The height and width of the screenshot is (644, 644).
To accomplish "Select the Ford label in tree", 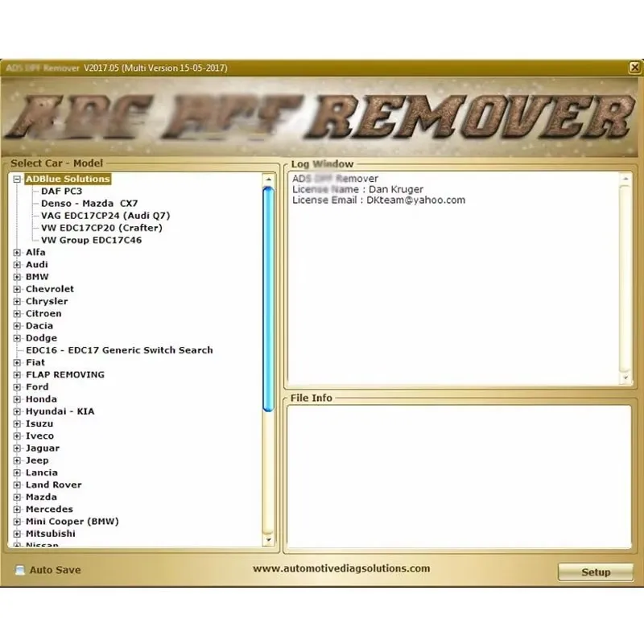I will 37,387.
